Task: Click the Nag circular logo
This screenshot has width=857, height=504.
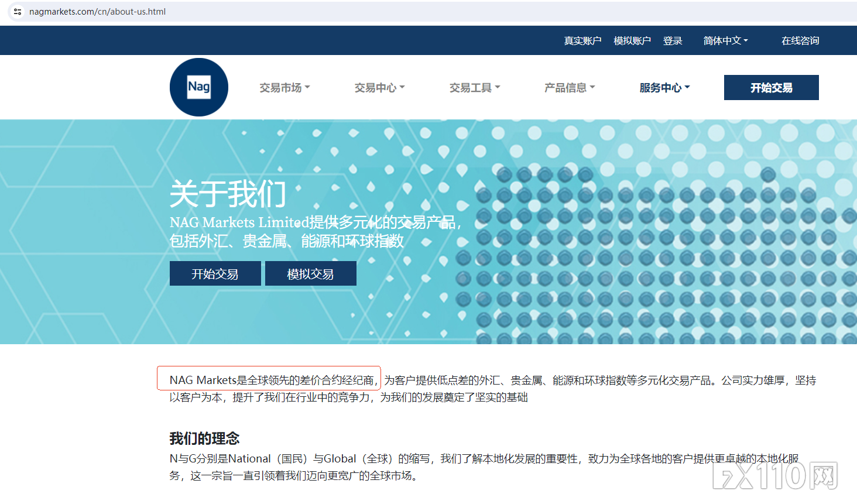Action: [199, 87]
